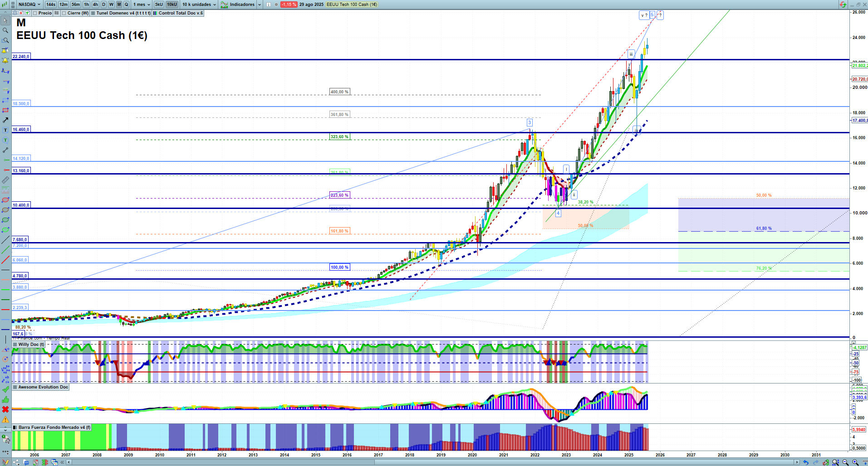The height and width of the screenshot is (466, 868).
Task: Click the 323,60 % Fibonacci label
Action: click(340, 137)
